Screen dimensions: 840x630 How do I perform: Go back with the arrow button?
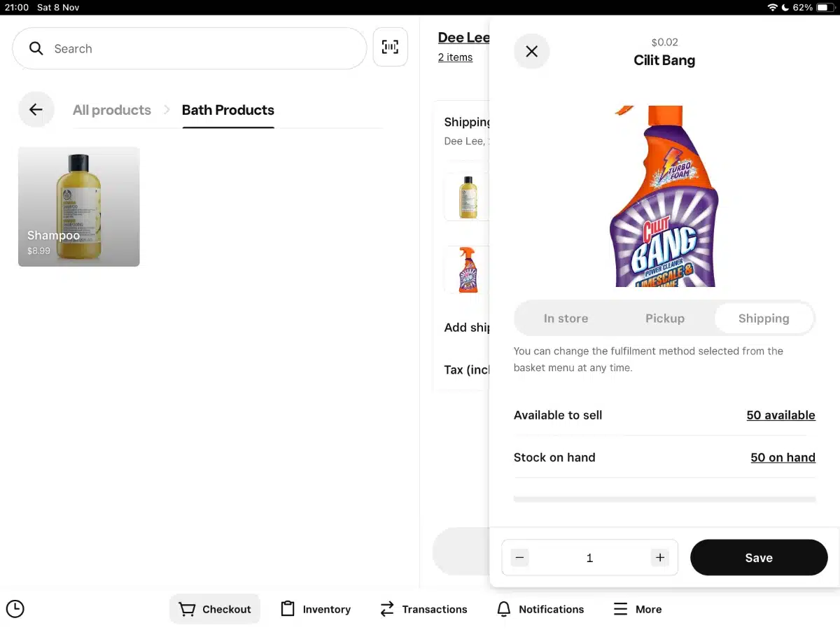(36, 109)
